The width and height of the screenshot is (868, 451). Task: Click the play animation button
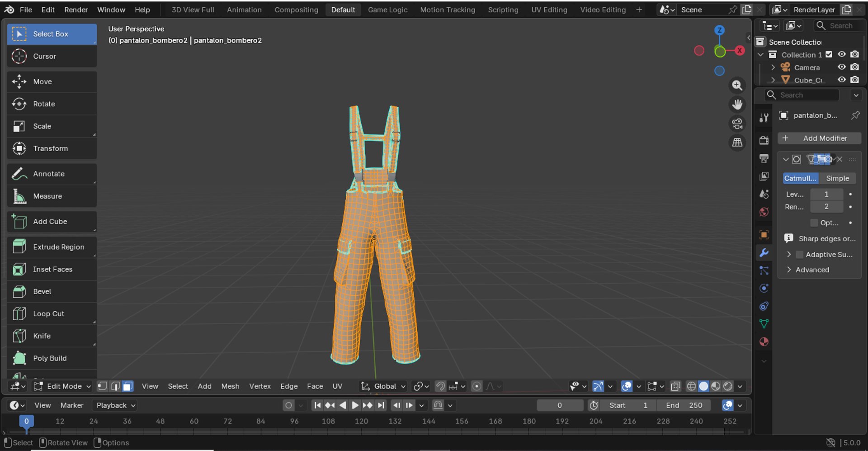(x=355, y=405)
